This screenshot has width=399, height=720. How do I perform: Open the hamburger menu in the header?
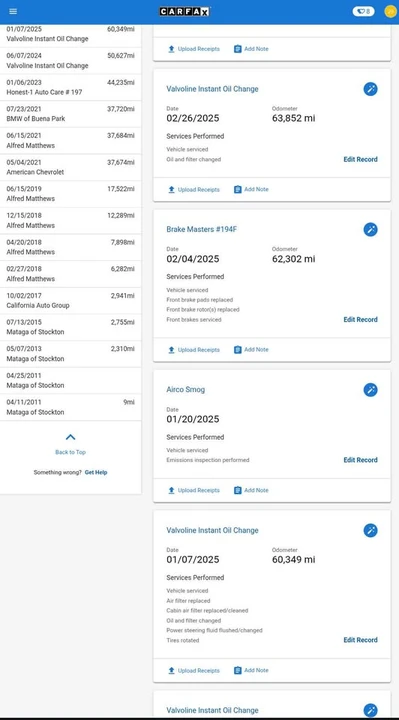pos(13,11)
